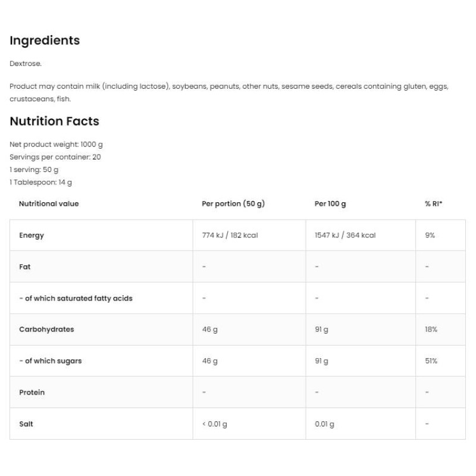Screen dimensions: 476x476
Task: Click the 774 kJ / 182 kcal cell
Action: [230, 236]
